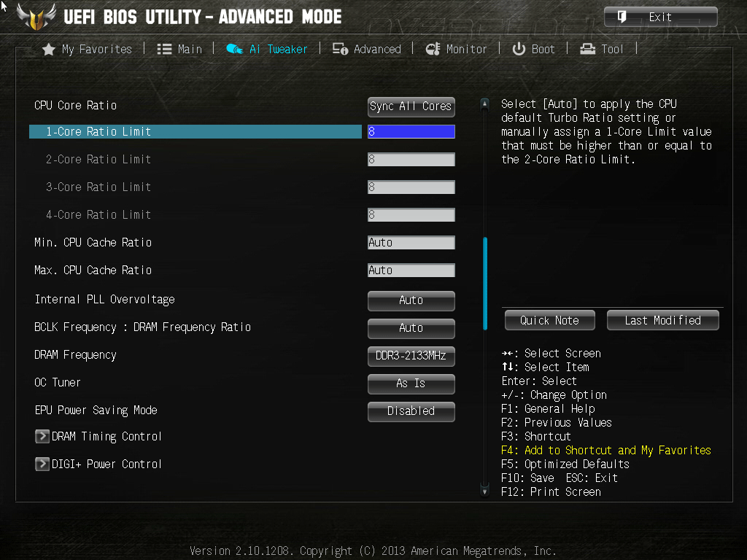Click the 2-Core Ratio Limit value field
This screenshot has width=747, height=560.
click(411, 160)
